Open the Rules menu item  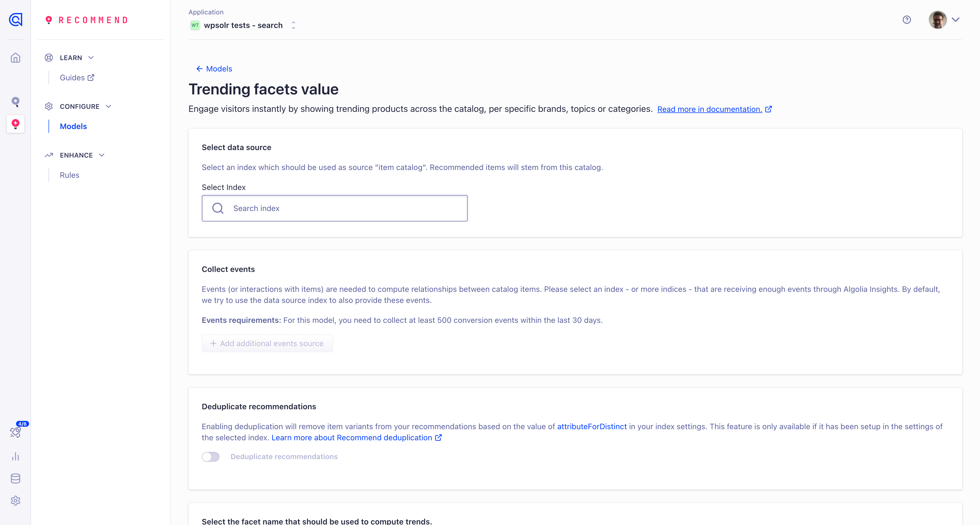[70, 175]
